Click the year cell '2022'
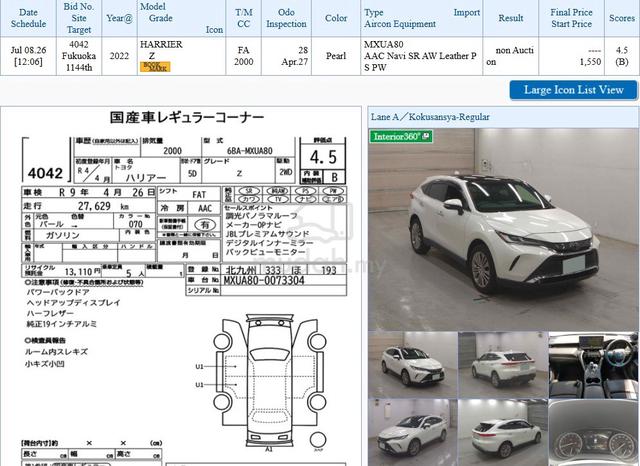The image size is (640, 466). pos(119,56)
